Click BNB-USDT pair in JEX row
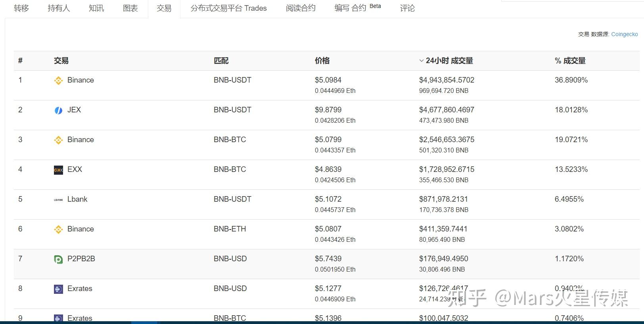 [x=232, y=110]
